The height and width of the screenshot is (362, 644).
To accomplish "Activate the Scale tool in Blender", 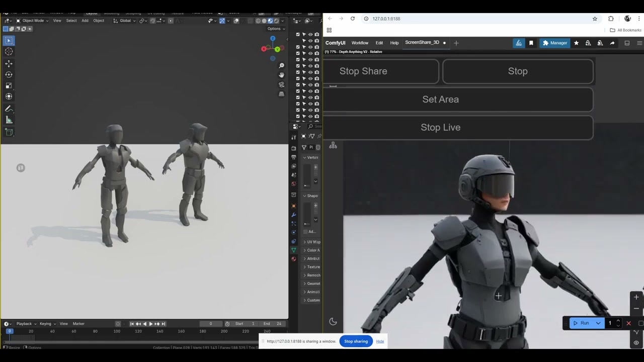I will pos(9,85).
